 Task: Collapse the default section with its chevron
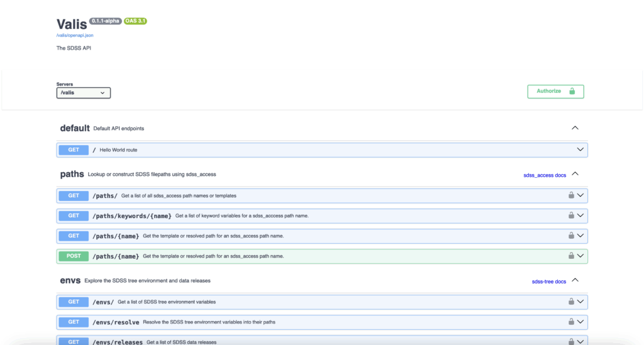point(575,128)
